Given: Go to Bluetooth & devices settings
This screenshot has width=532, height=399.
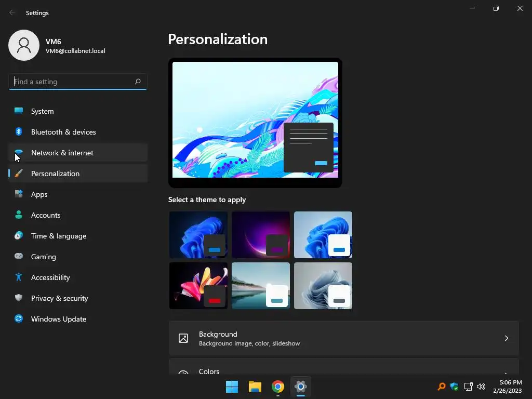Looking at the screenshot, I should click(x=78, y=132).
